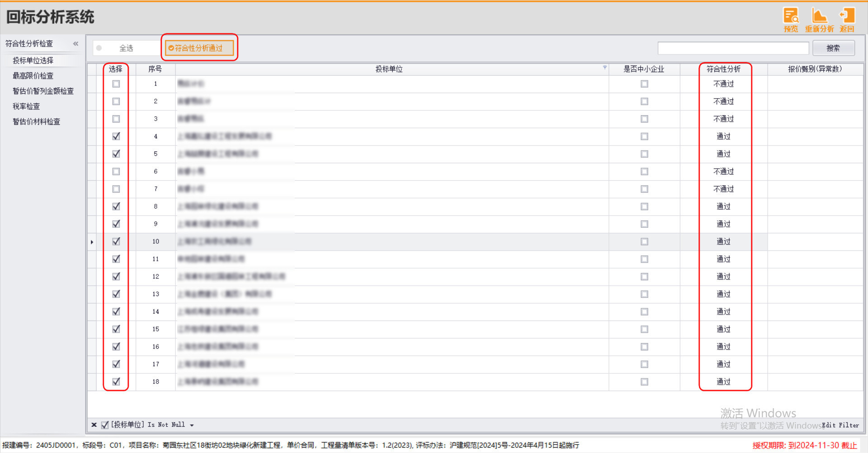This screenshot has height=453, width=868.
Task: Check the selection box for row 1
Action: (x=116, y=84)
